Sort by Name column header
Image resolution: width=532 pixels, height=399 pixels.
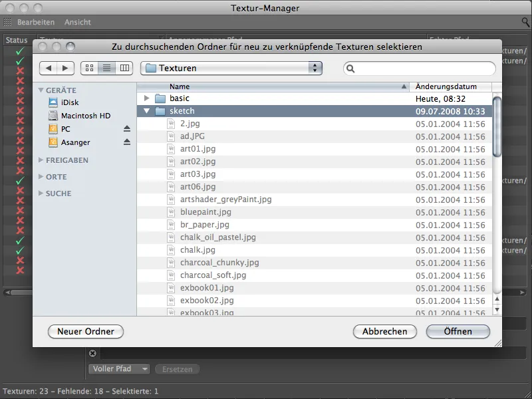273,86
